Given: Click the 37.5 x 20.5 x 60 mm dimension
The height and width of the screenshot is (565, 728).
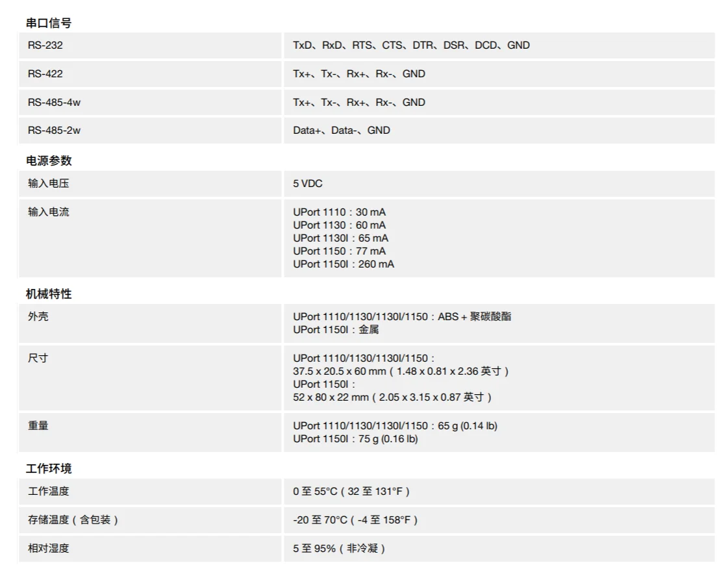Looking at the screenshot, I should pos(339,371).
